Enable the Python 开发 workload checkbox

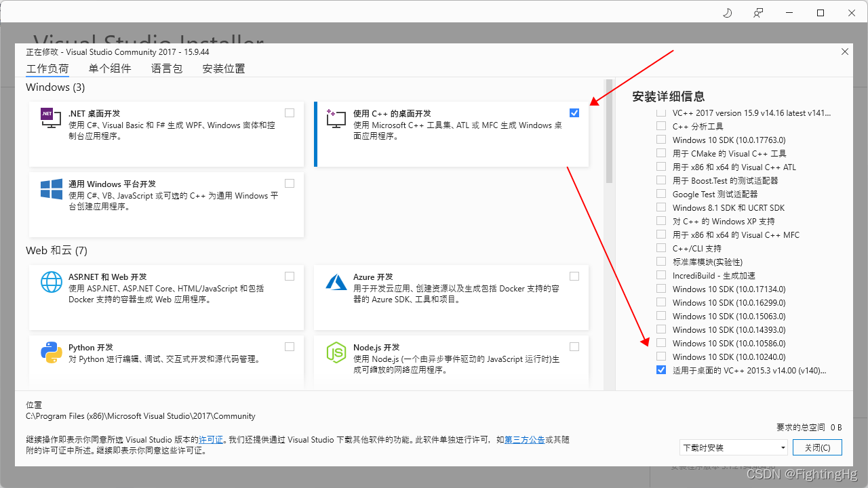pyautogui.click(x=290, y=347)
